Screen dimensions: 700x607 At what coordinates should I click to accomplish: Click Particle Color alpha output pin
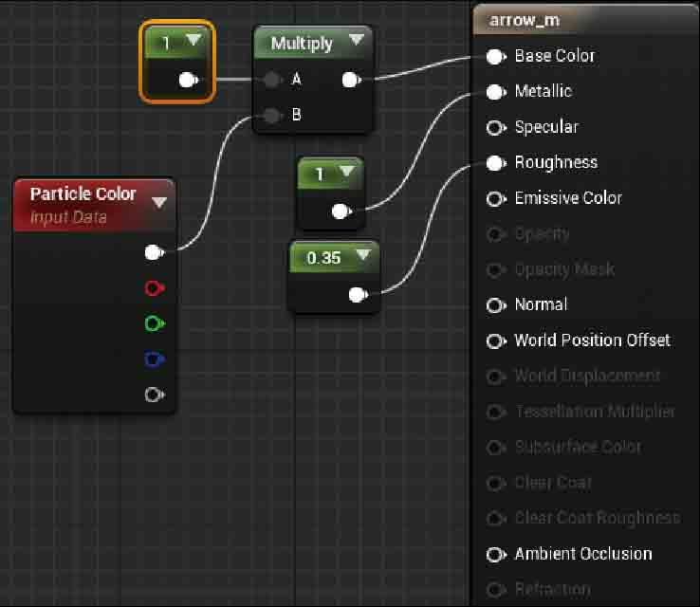tap(155, 395)
